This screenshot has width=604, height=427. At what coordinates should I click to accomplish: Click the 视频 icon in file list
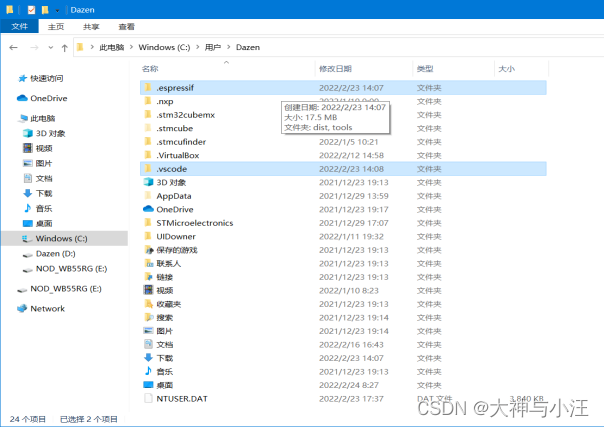[x=148, y=290]
